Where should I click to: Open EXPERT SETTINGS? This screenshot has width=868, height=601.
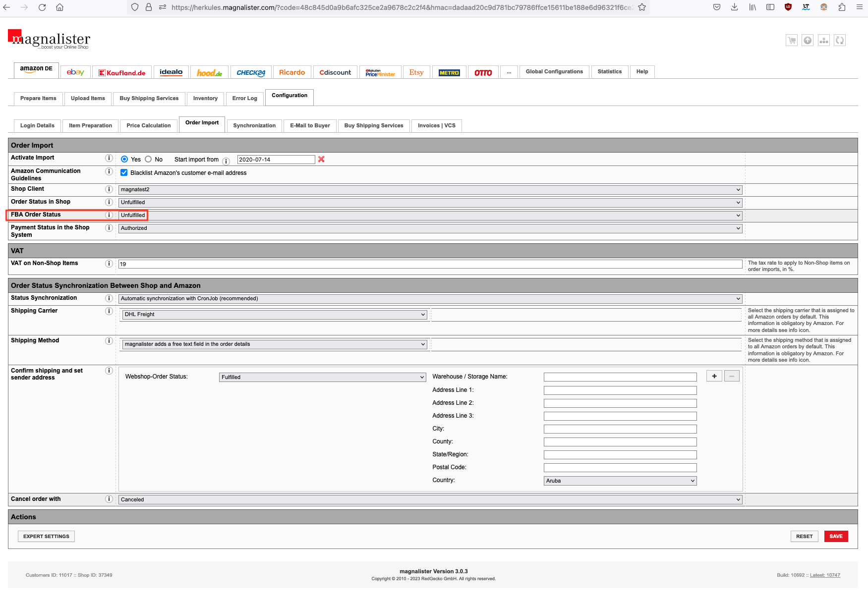46,536
